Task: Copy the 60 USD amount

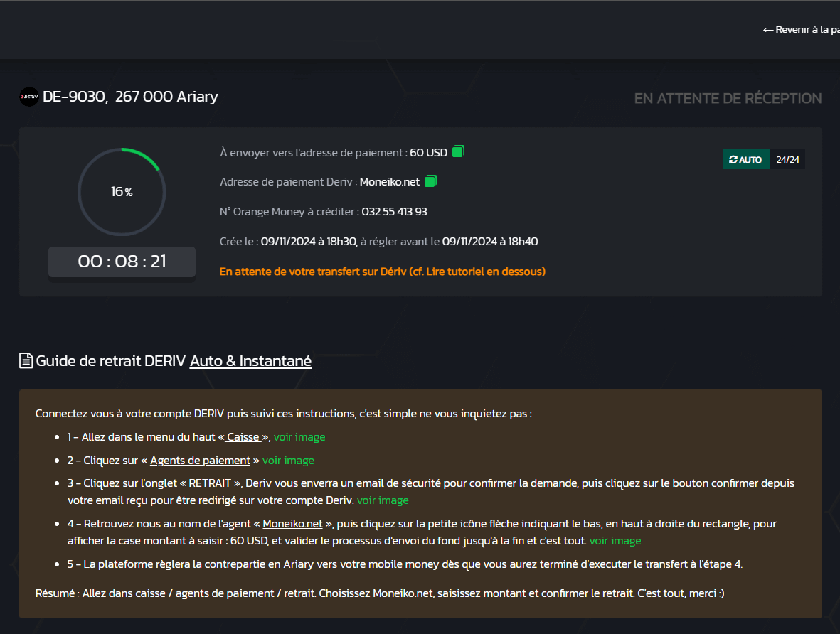Action: pyautogui.click(x=458, y=151)
